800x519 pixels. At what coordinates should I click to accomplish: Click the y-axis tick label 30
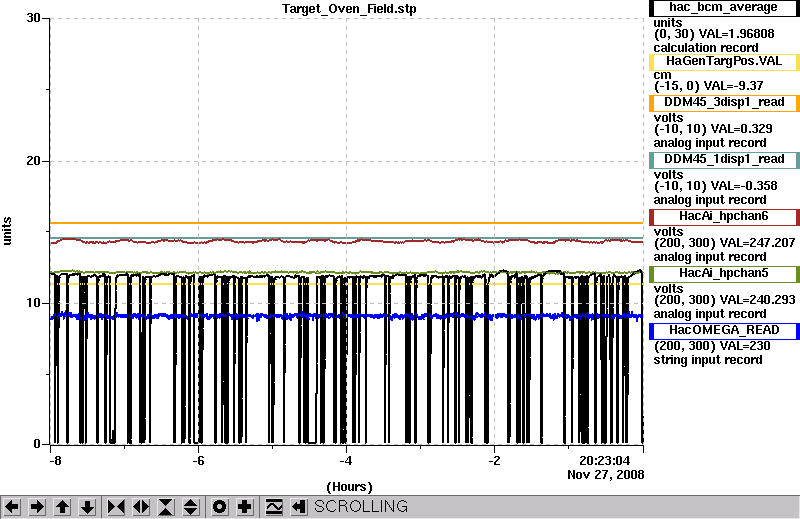tap(33, 18)
